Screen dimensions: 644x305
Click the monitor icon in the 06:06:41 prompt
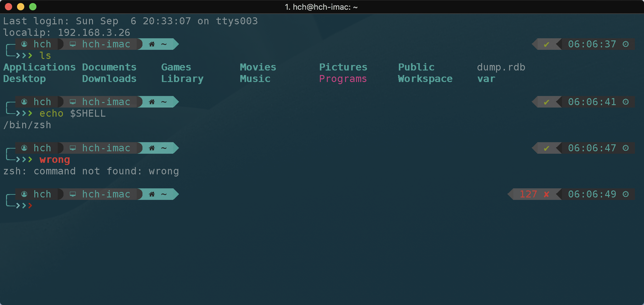[x=73, y=102]
